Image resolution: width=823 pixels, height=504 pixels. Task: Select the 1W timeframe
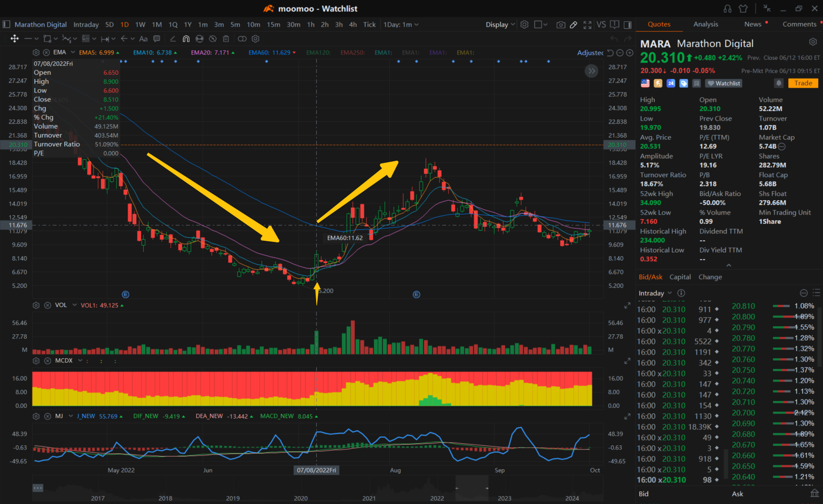coord(140,25)
